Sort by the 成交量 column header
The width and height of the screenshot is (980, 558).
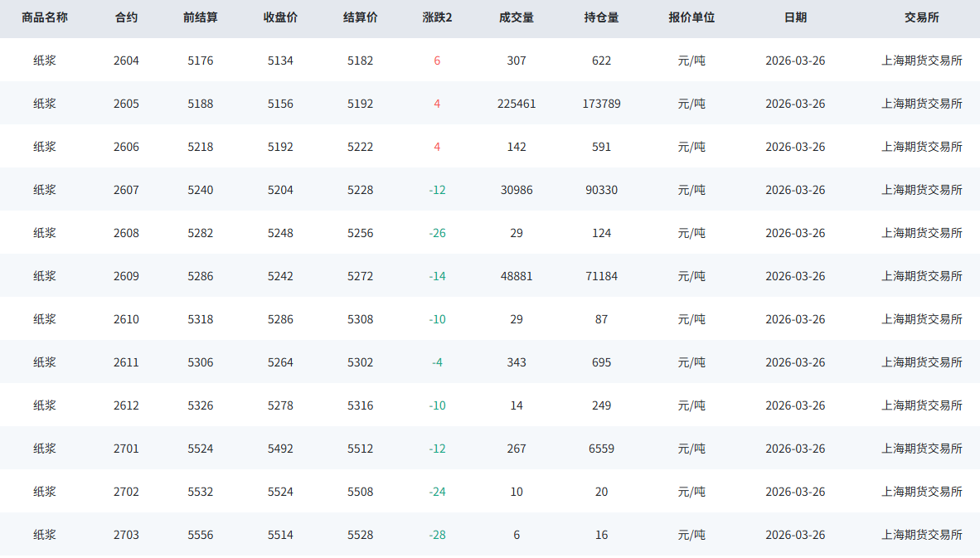(517, 17)
